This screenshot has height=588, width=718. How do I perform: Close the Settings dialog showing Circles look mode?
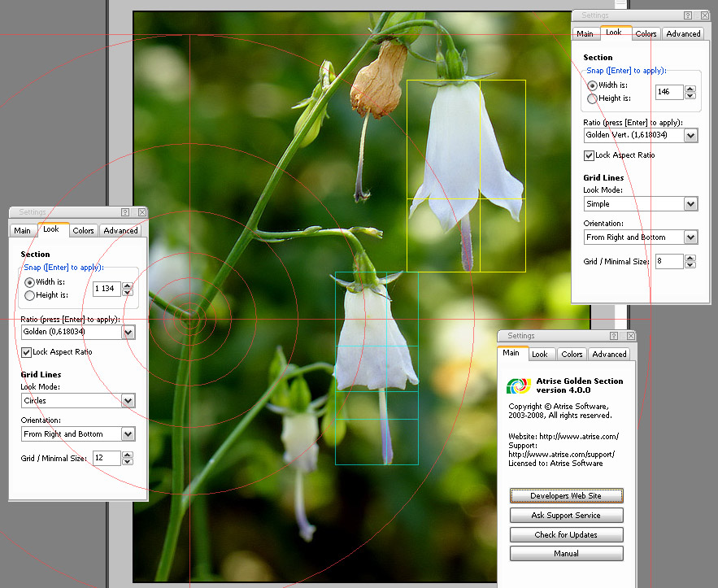pyautogui.click(x=141, y=212)
